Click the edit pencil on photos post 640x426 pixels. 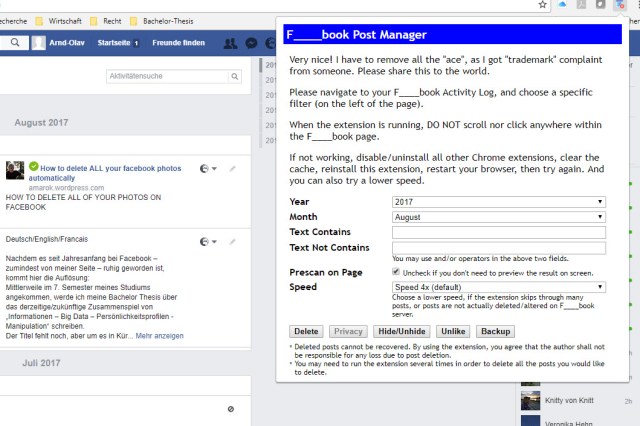pyautogui.click(x=233, y=169)
